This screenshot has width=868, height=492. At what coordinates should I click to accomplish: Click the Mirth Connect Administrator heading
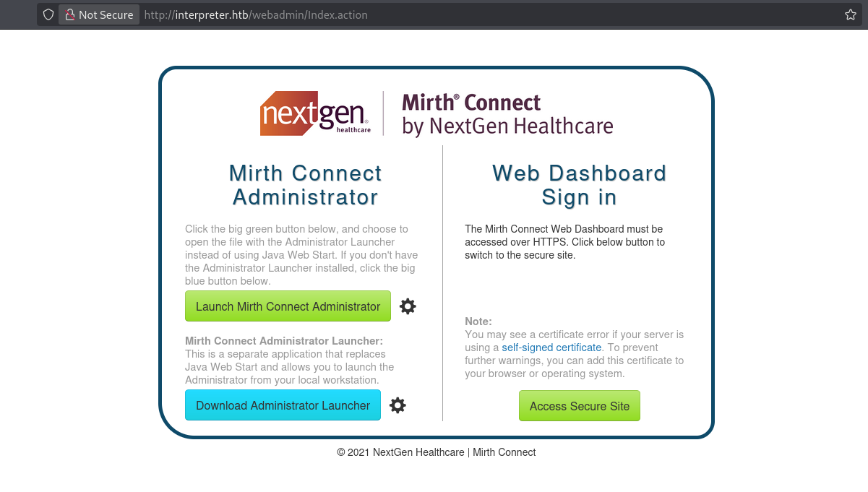[305, 185]
